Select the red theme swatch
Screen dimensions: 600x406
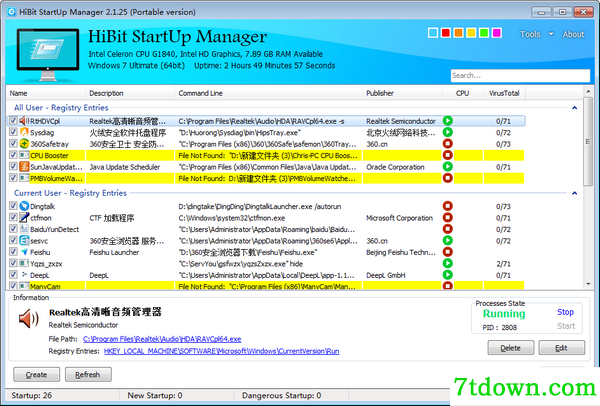446,33
